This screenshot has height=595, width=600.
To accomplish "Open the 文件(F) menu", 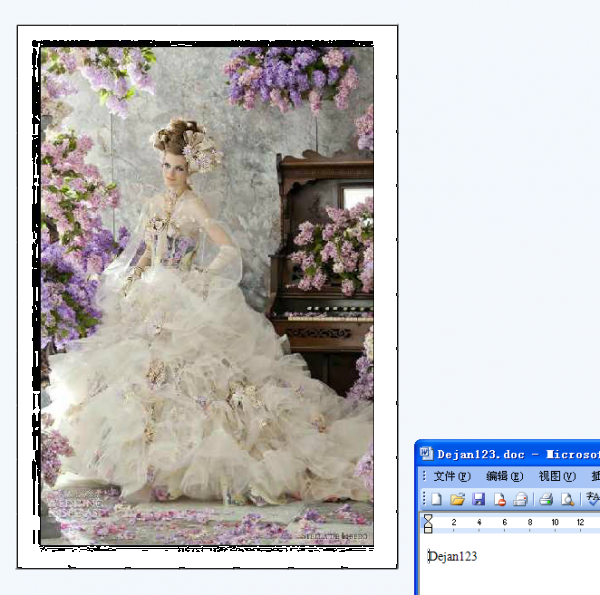I will 452,476.
